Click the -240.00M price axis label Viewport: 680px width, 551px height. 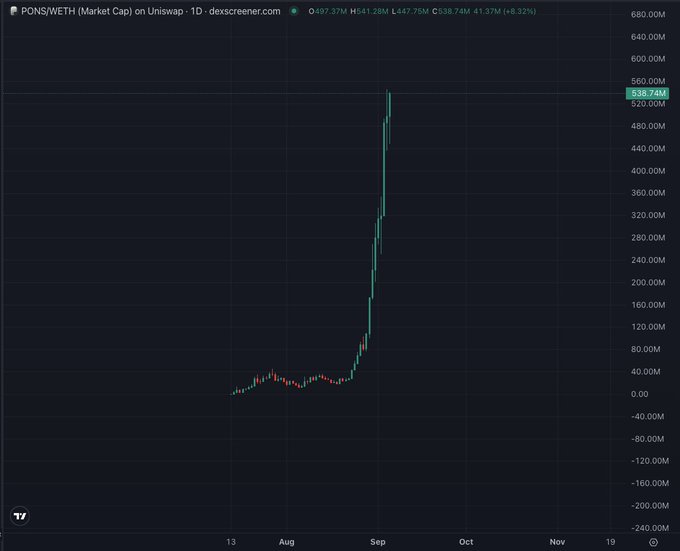[650, 528]
